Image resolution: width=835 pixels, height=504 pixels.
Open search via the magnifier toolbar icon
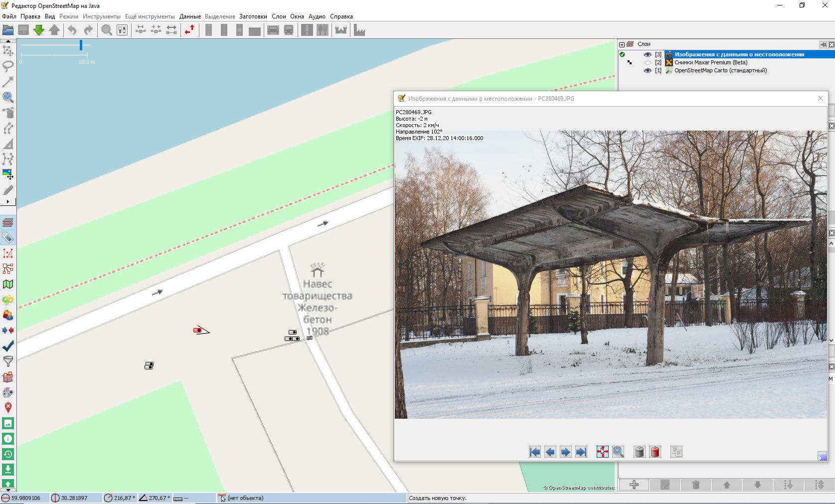coord(107,30)
